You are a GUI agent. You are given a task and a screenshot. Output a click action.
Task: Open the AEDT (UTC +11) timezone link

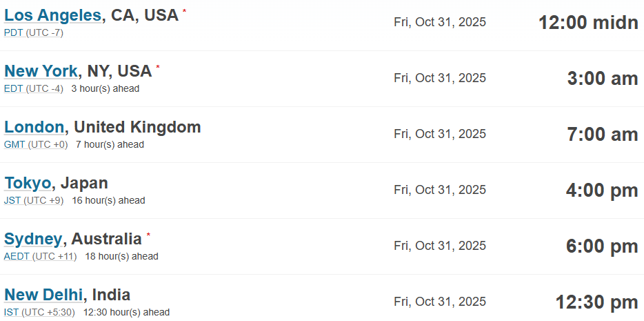click(40, 256)
